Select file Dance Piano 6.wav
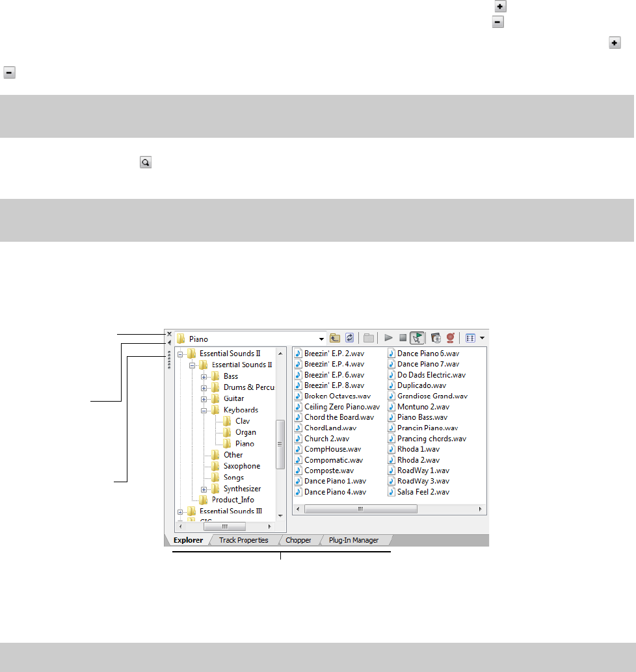The width and height of the screenshot is (636, 672). (x=424, y=354)
